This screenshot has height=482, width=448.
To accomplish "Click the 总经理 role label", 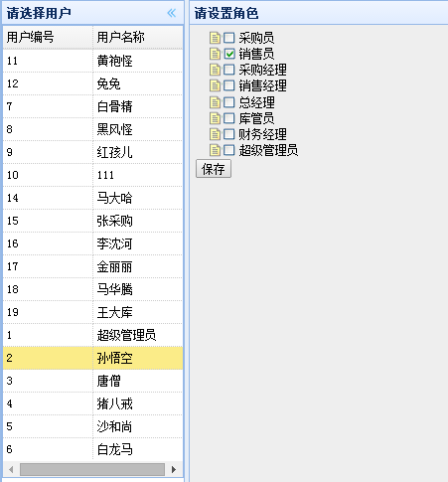I will click(256, 102).
